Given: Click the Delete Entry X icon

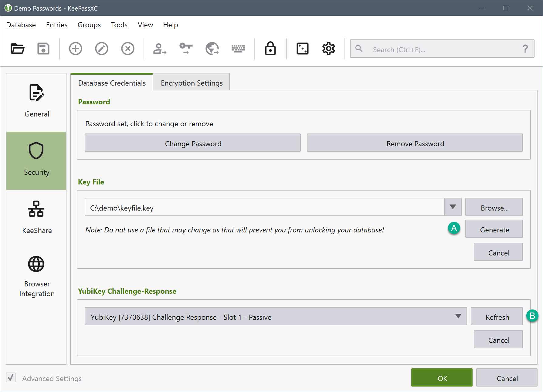Looking at the screenshot, I should [x=127, y=49].
